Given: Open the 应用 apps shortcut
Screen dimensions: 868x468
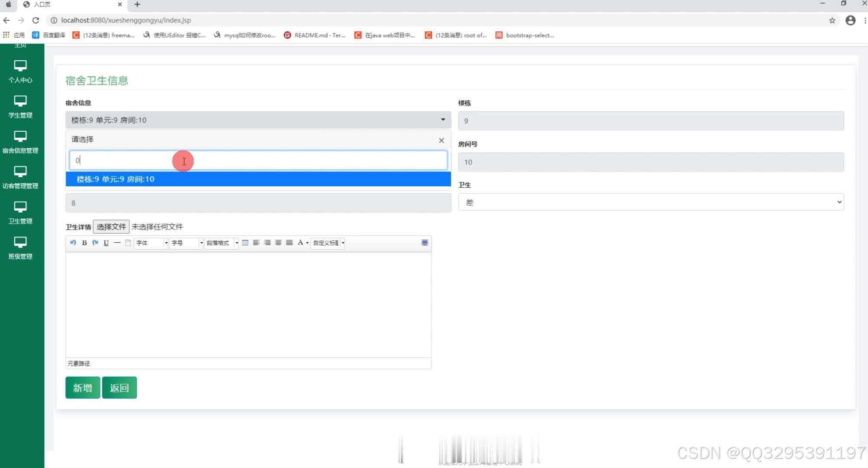Looking at the screenshot, I should pos(14,35).
